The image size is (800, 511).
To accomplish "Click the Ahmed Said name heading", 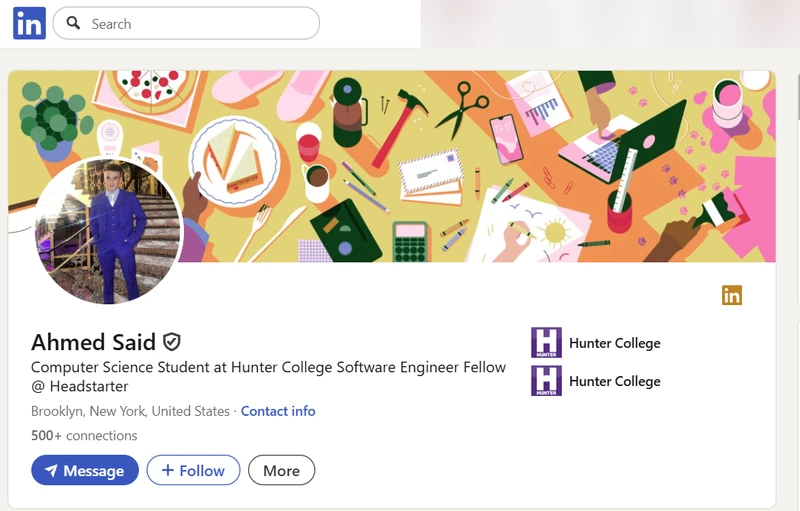I will [x=93, y=342].
